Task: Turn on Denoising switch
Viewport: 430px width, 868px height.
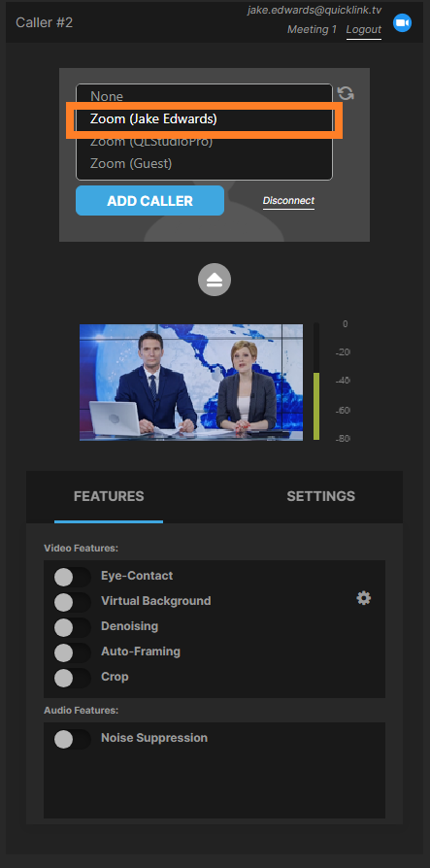Action: coord(73,627)
